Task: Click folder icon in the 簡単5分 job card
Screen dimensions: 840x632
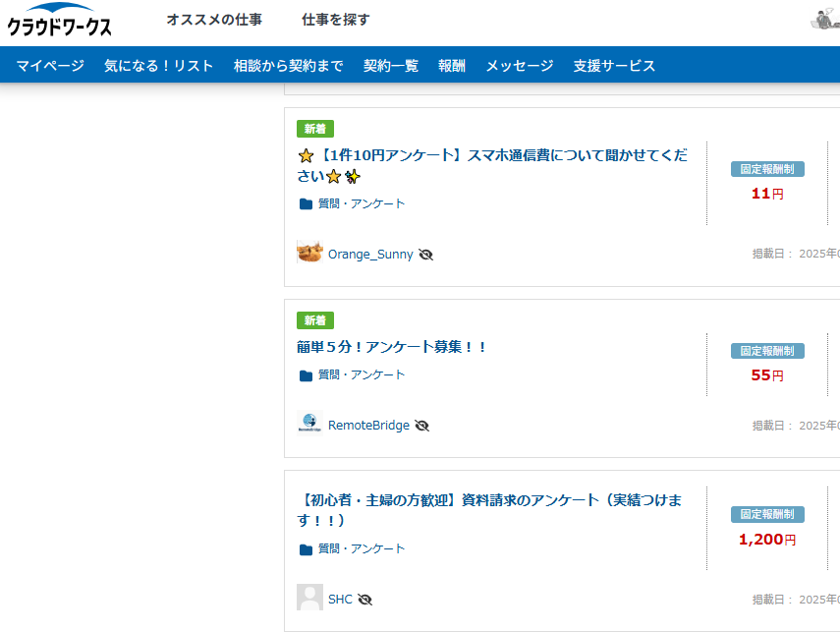Action: click(x=306, y=375)
